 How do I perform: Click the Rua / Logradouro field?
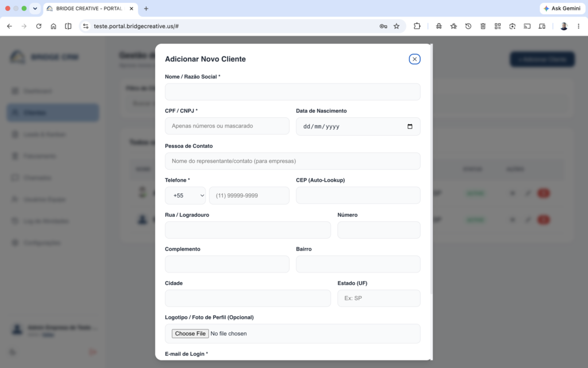[248, 230]
